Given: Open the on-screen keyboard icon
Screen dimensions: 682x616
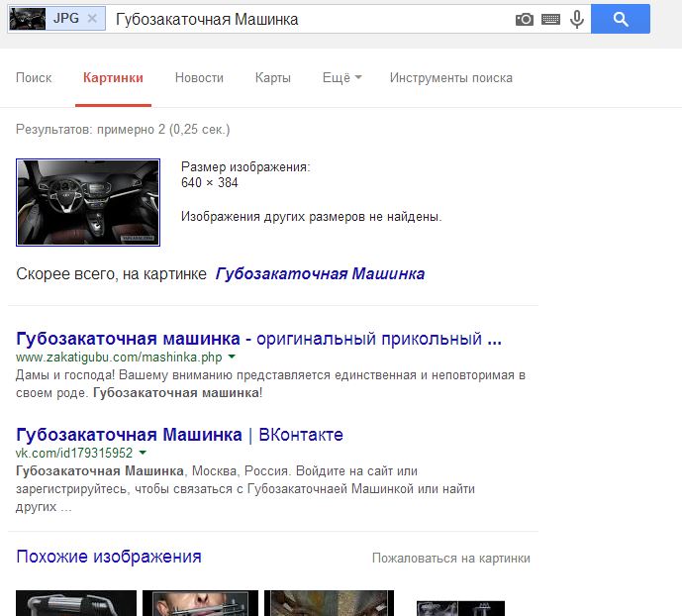Looking at the screenshot, I should pos(550,19).
